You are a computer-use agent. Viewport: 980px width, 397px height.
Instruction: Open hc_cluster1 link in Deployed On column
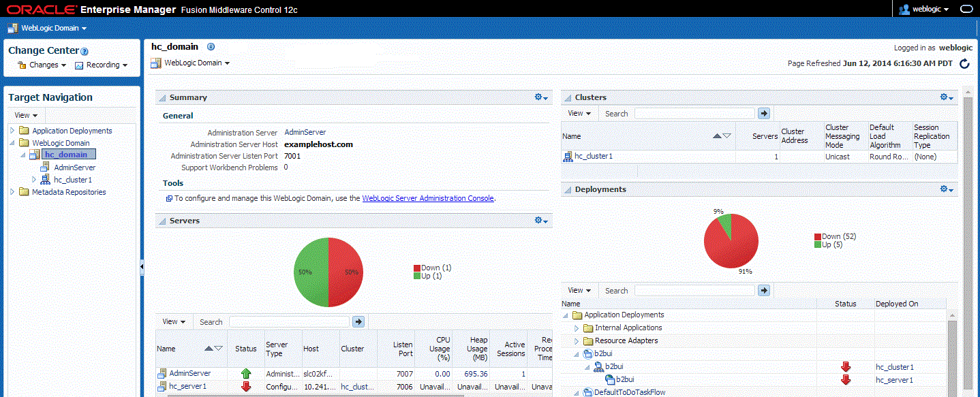tap(895, 367)
